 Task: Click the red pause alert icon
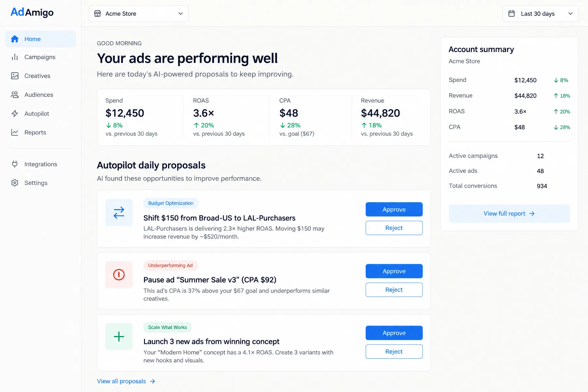[x=119, y=275]
